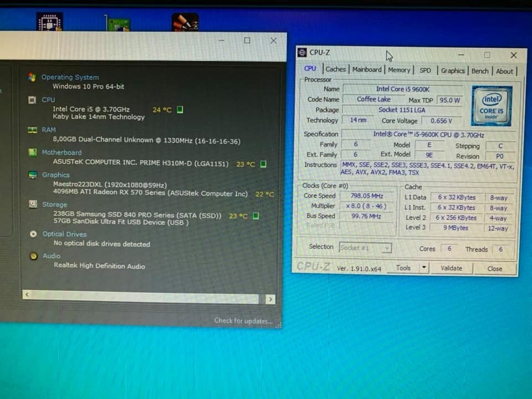The image size is (532, 399).
Task: Close the CPU-Z window with the X
Action: pos(514,55)
